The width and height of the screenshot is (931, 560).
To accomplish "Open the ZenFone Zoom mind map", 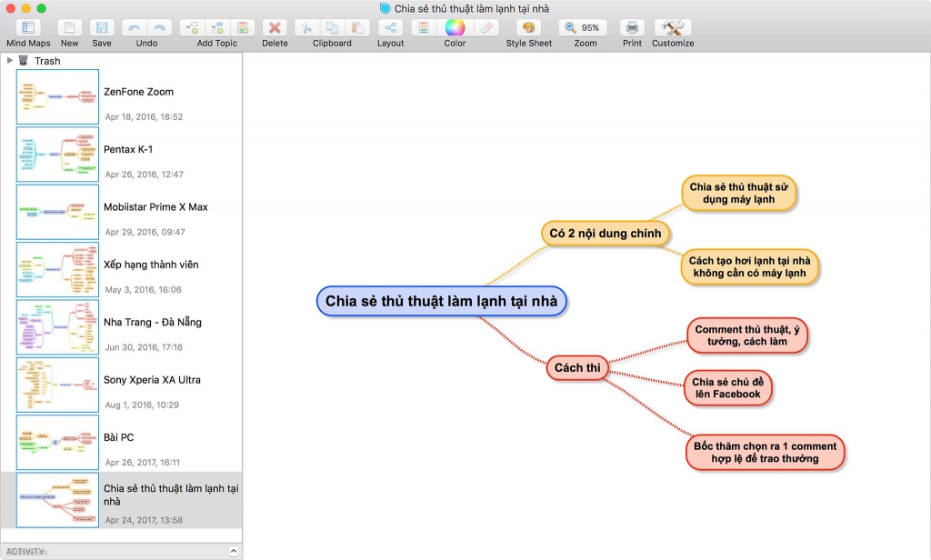I will tap(122, 96).
